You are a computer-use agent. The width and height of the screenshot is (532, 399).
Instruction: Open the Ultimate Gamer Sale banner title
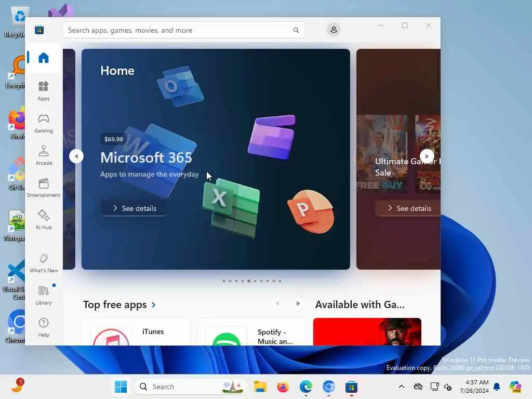click(407, 167)
